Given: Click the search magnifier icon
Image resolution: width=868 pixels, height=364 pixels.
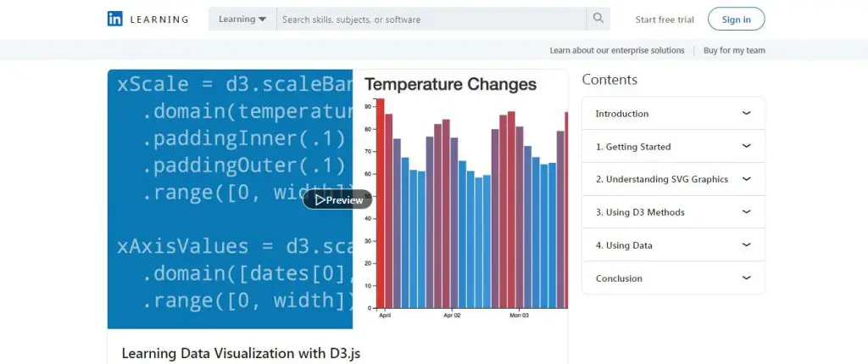Looking at the screenshot, I should pos(598,19).
